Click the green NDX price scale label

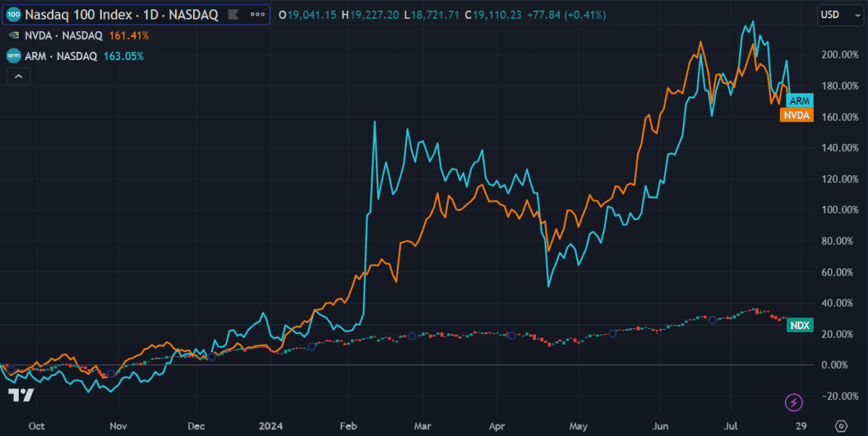click(x=799, y=326)
